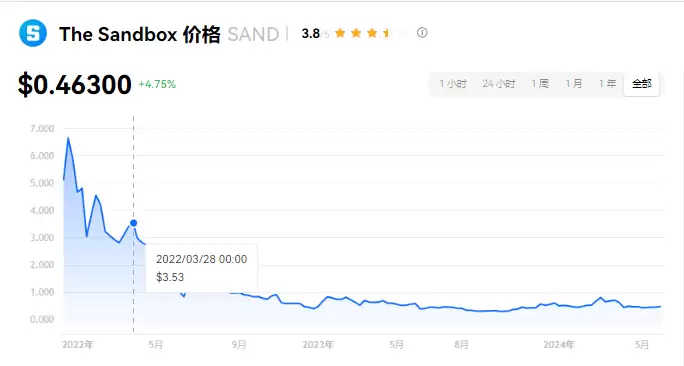Viewport: 684px width, 366px height.
Task: Click the 3.8 rating score
Action: pos(311,33)
